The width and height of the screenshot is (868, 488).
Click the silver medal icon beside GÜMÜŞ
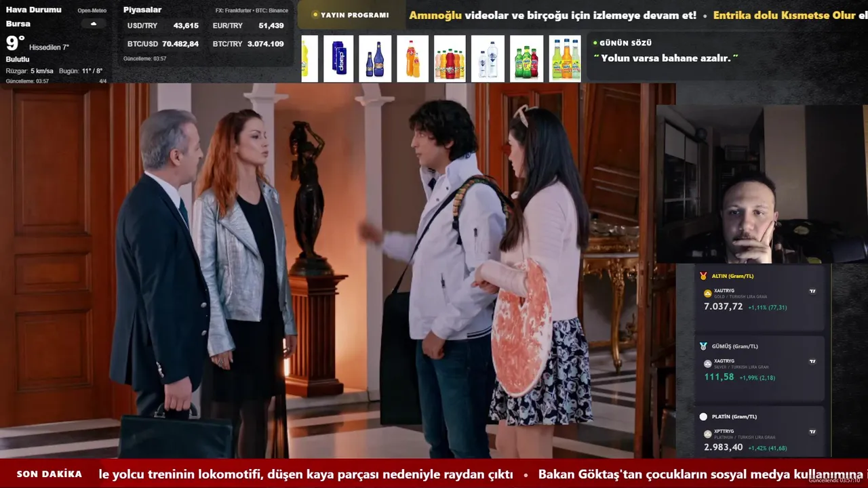703,346
